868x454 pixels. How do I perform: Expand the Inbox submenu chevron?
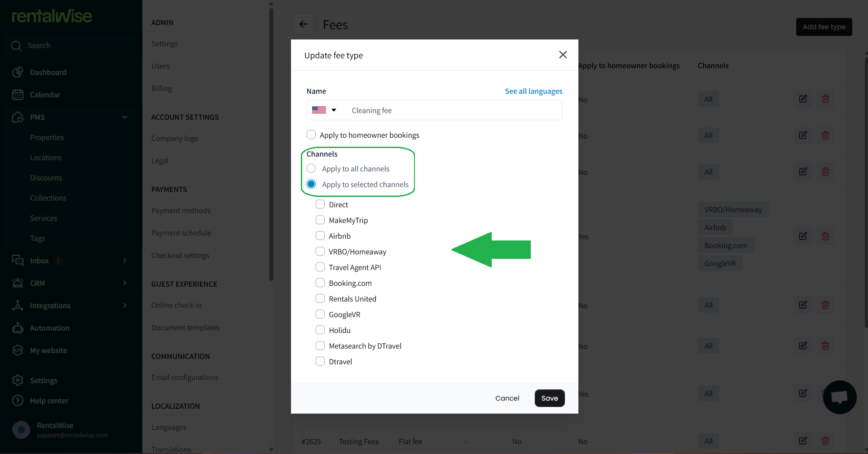125,261
